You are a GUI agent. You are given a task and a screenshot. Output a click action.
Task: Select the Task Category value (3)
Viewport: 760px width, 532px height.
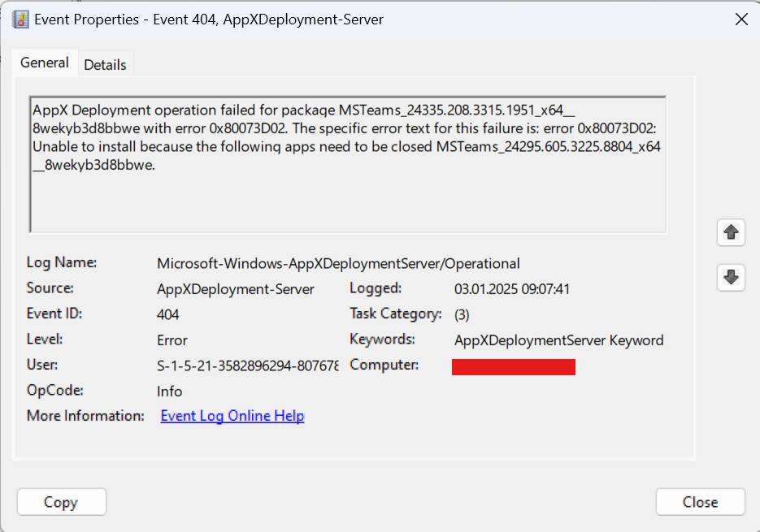(x=462, y=314)
